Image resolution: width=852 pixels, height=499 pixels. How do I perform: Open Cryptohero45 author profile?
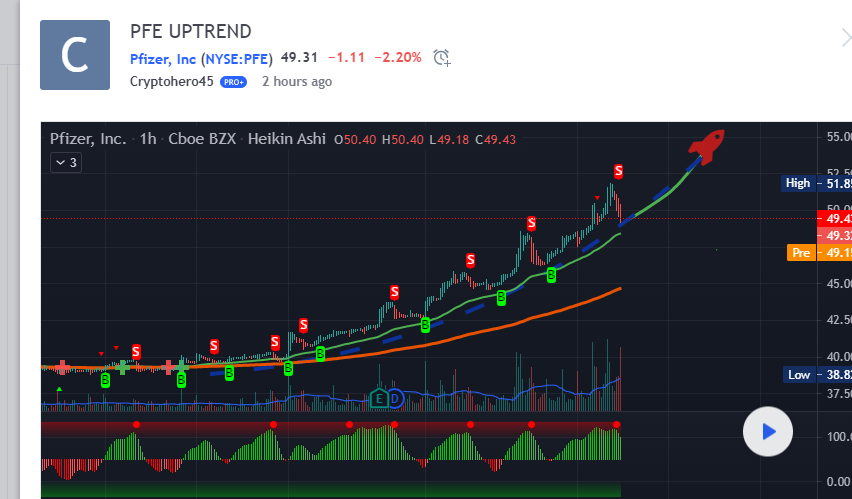pos(171,81)
